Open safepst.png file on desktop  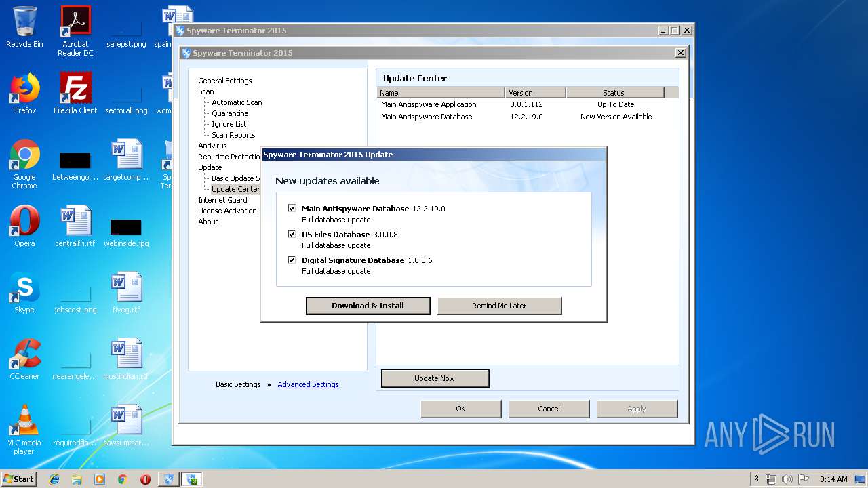[126, 31]
